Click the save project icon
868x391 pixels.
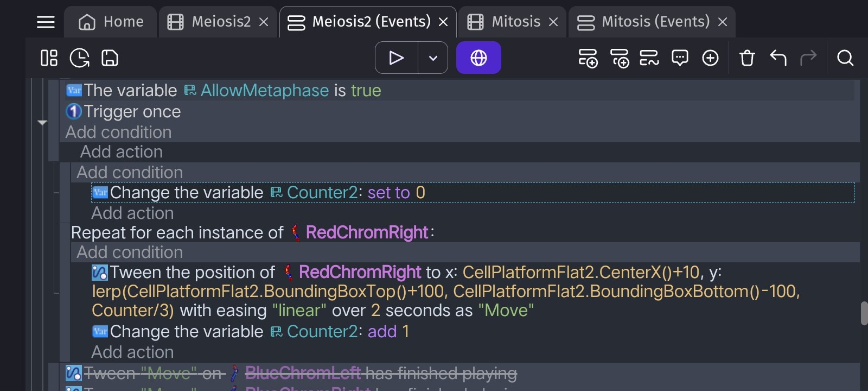pyautogui.click(x=110, y=58)
